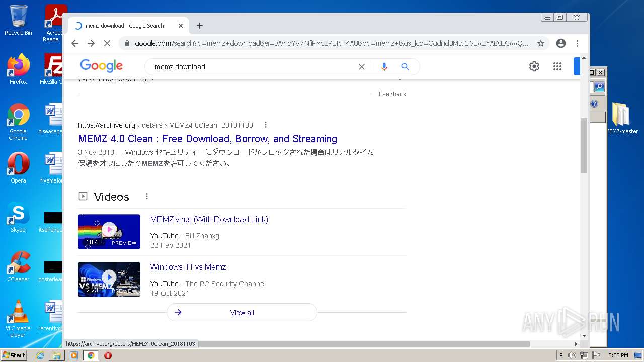Show hidden tray icons arrow
Viewport: 644px width, 362px height.
[x=561, y=355]
